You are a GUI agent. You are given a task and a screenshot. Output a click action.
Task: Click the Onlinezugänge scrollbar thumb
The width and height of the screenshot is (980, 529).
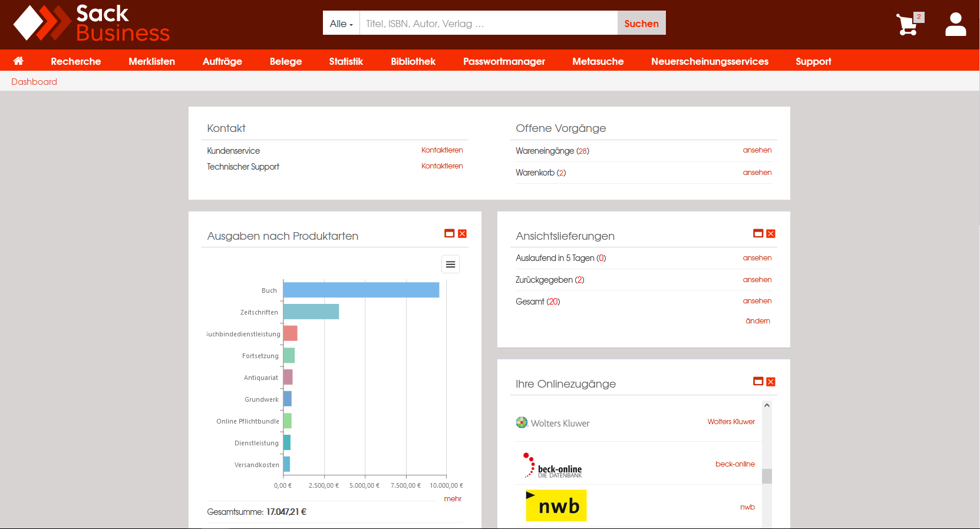coord(767,476)
